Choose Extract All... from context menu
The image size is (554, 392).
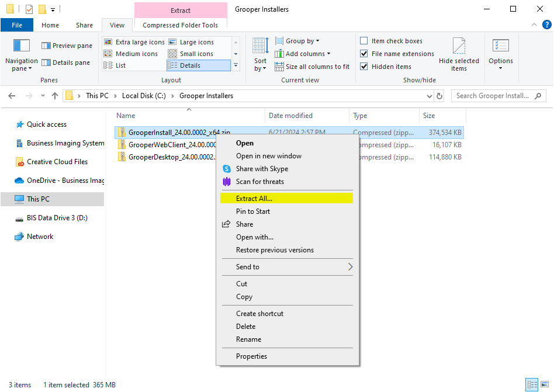click(286, 199)
